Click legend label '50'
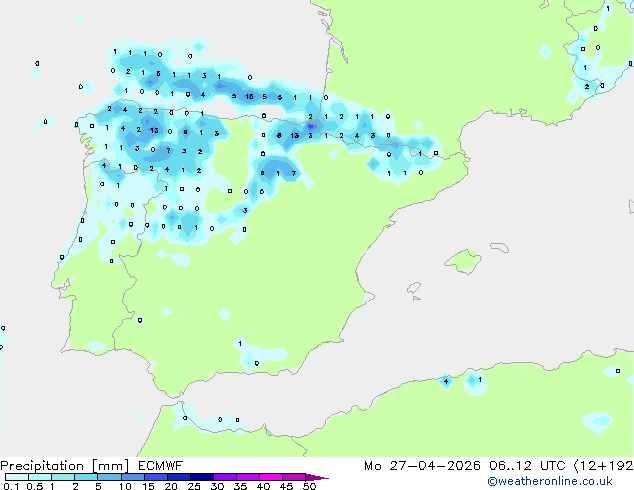Image resolution: width=634 pixels, height=490 pixels. [309, 486]
